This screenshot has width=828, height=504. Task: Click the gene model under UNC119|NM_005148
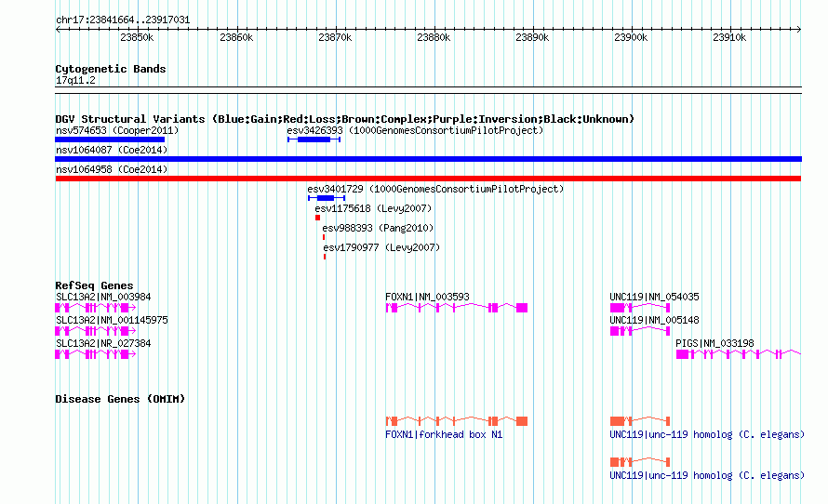pos(640,331)
